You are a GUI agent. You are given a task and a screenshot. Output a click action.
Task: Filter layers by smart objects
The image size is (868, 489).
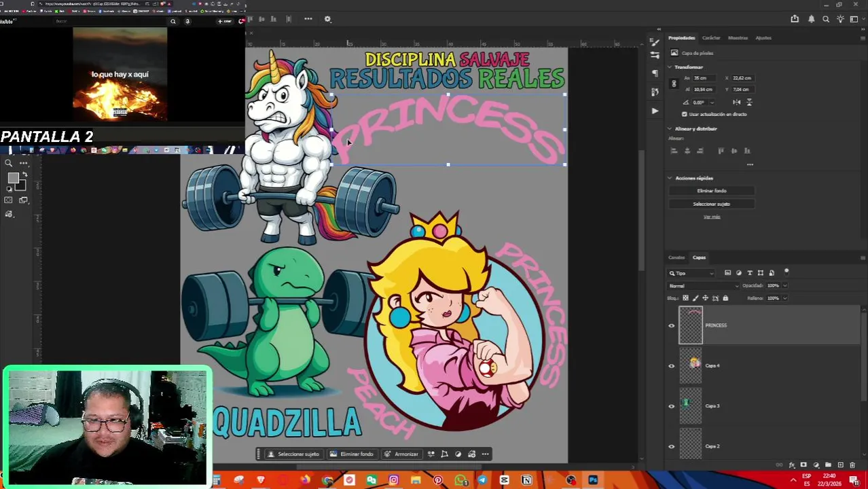772,273
